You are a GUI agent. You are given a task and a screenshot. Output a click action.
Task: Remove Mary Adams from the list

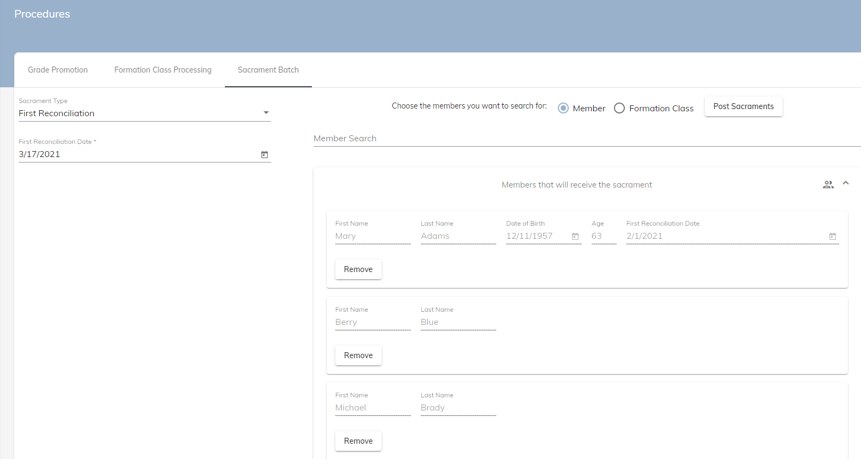click(358, 270)
